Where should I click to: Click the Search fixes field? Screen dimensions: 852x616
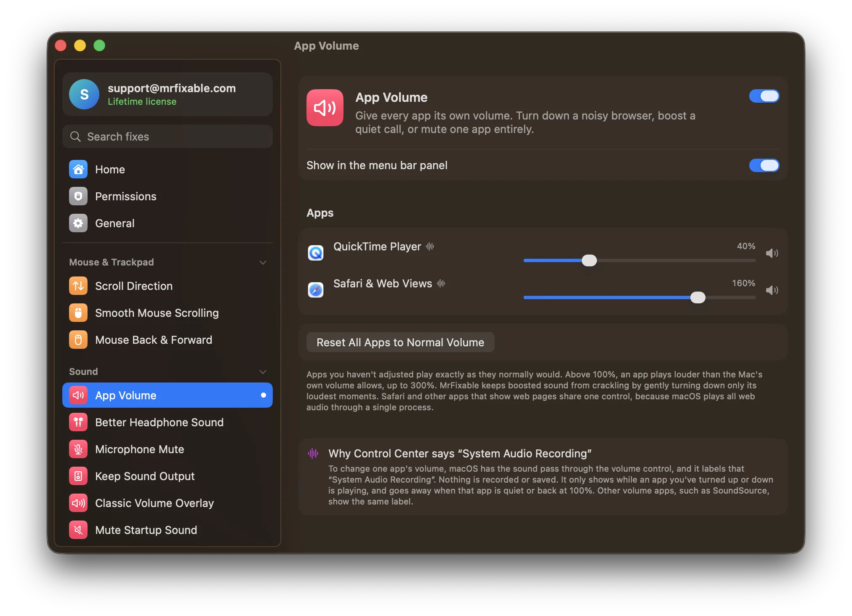coord(168,136)
